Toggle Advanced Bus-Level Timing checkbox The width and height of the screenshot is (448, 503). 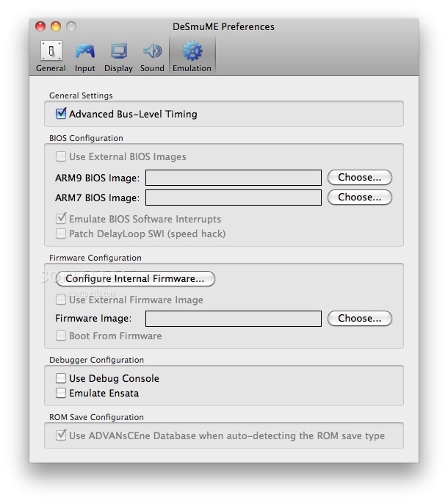click(x=61, y=114)
